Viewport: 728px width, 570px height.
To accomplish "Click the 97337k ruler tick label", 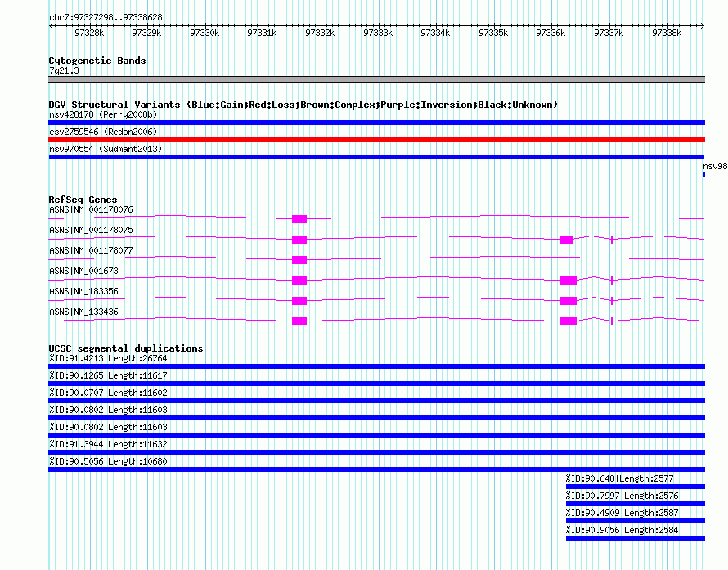I will click(609, 33).
